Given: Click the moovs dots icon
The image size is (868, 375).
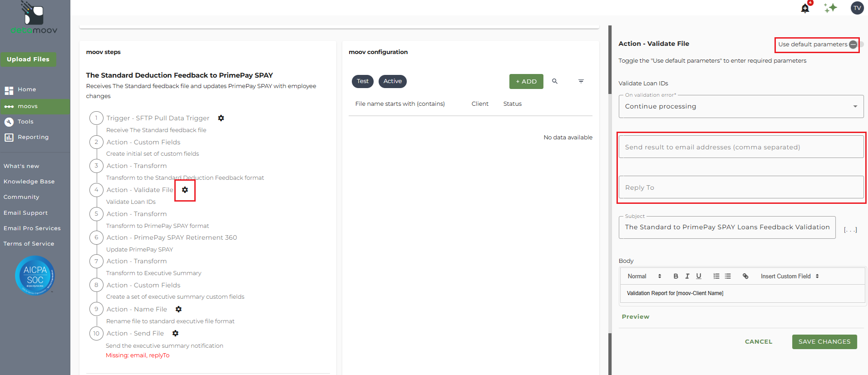Looking at the screenshot, I should pyautogui.click(x=9, y=107).
